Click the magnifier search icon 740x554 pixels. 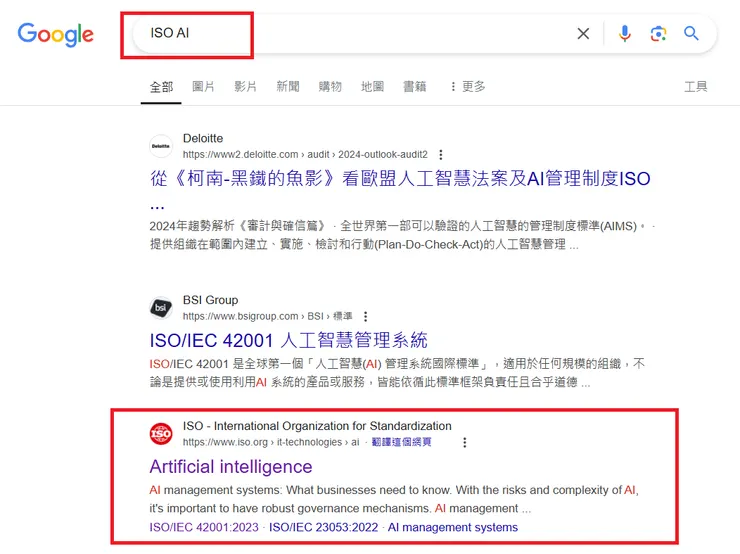coord(691,34)
